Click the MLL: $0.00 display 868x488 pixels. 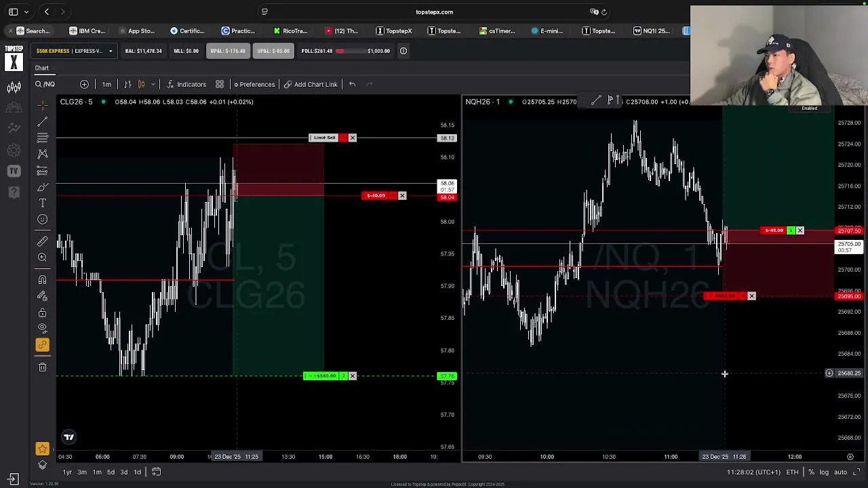(186, 51)
